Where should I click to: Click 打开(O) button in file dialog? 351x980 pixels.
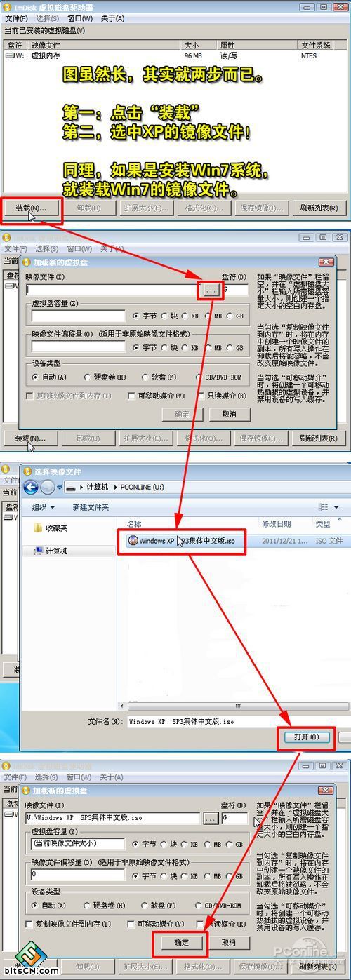click(307, 737)
